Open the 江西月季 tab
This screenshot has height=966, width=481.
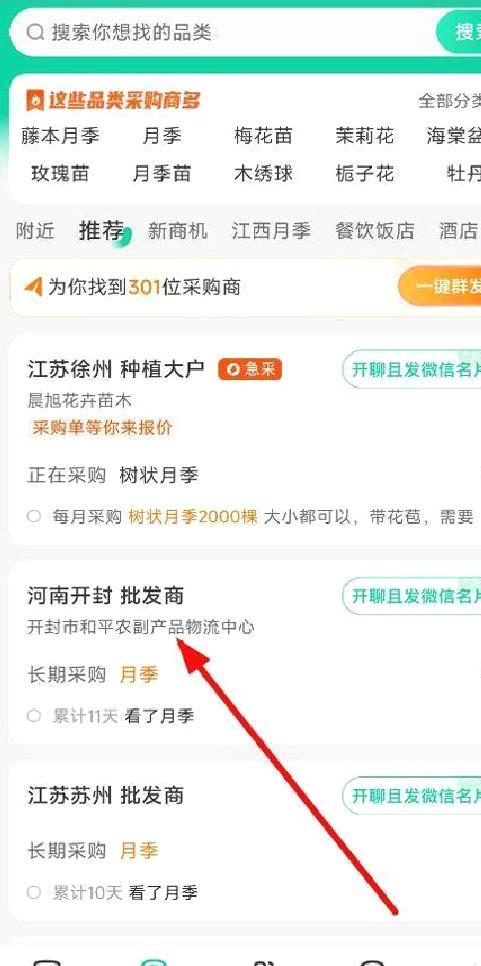(271, 231)
